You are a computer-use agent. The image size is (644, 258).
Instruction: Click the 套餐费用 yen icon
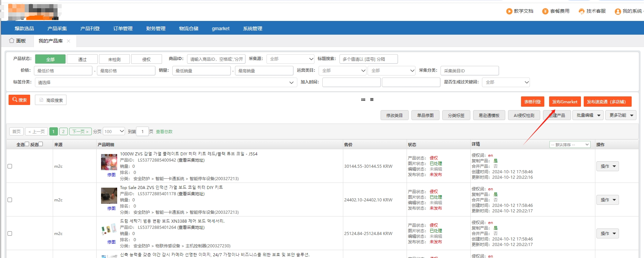click(545, 11)
